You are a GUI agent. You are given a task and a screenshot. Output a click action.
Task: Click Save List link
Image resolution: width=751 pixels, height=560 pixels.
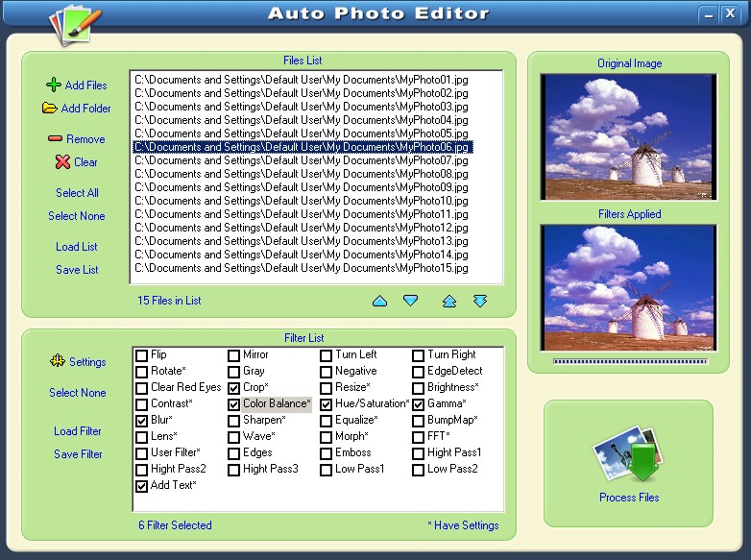(77, 270)
